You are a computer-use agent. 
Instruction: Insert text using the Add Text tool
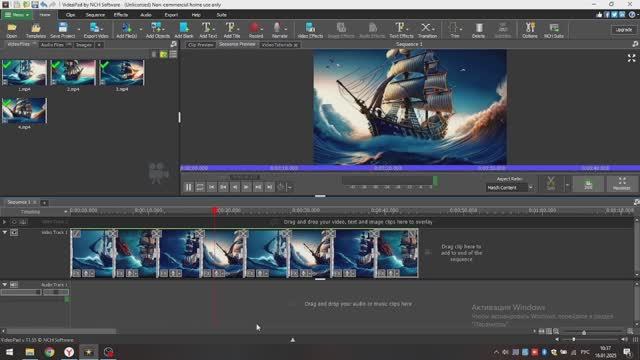coord(207,30)
